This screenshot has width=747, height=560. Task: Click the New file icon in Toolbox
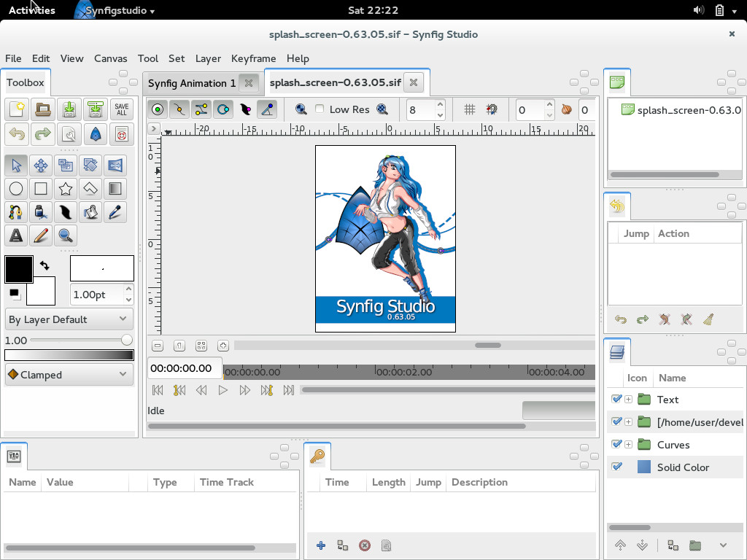pos(17,109)
